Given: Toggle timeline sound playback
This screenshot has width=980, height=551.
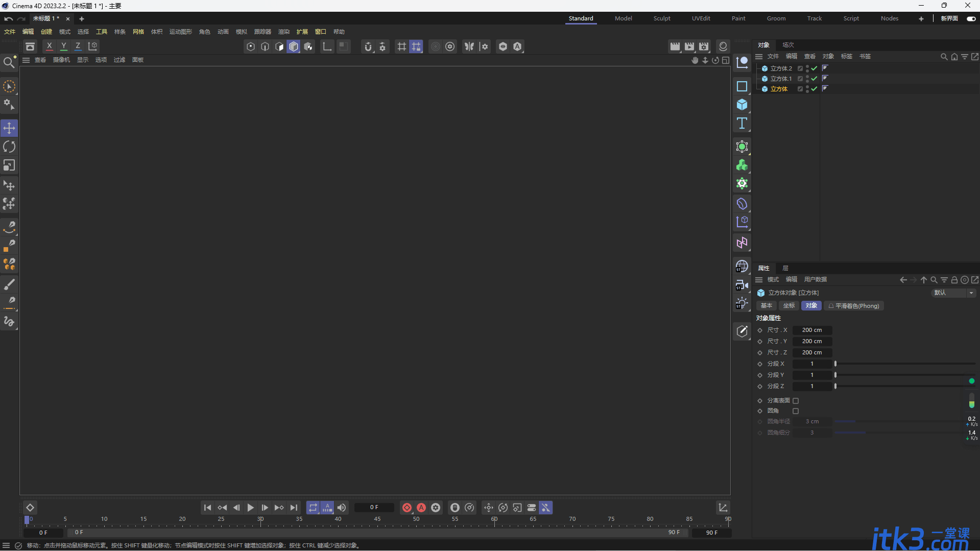Looking at the screenshot, I should 342,508.
